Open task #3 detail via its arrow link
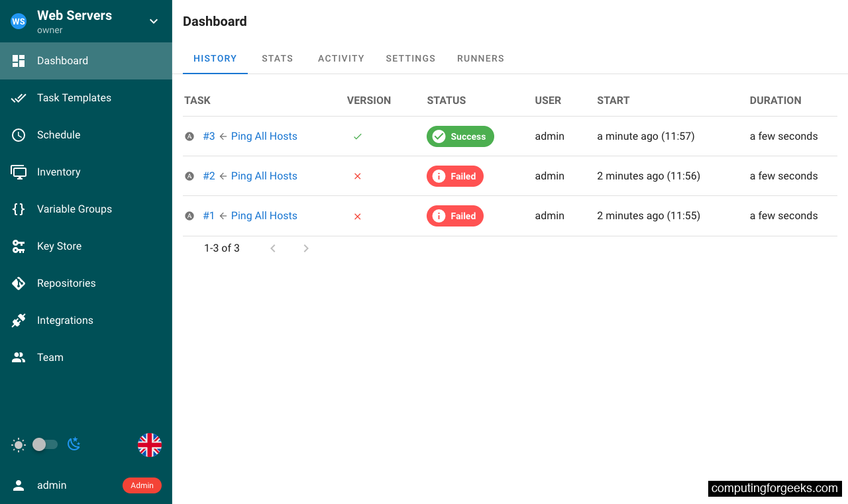 point(222,136)
